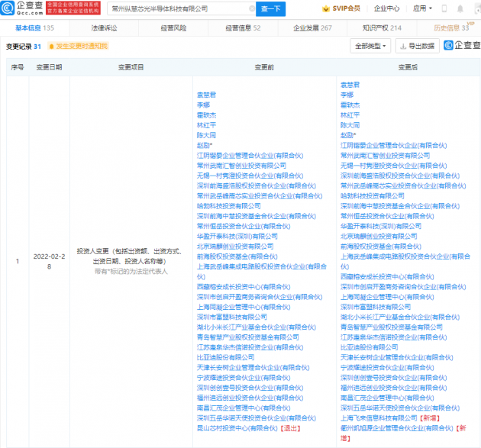Open the mobile phone icon in the header
This screenshot has height=448, width=481.
(444, 8)
